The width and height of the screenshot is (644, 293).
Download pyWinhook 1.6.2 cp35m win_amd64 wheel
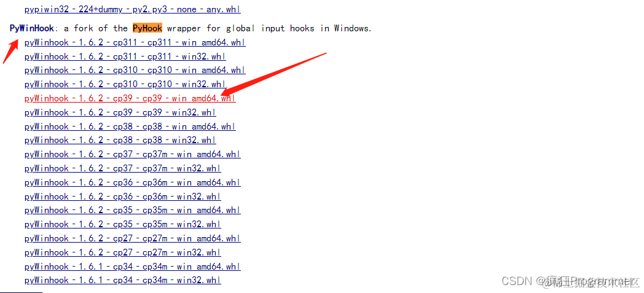click(133, 210)
